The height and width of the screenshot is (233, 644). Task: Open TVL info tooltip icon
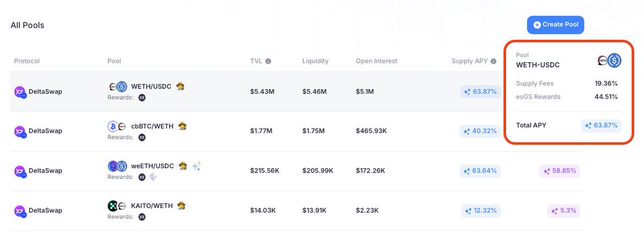268,61
